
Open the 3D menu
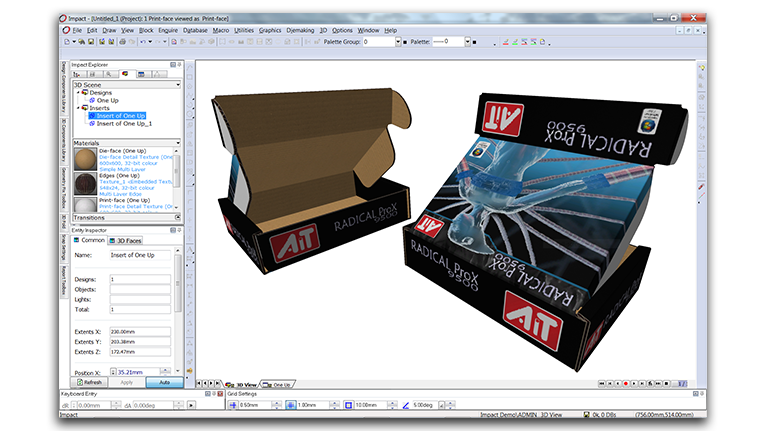click(x=323, y=30)
